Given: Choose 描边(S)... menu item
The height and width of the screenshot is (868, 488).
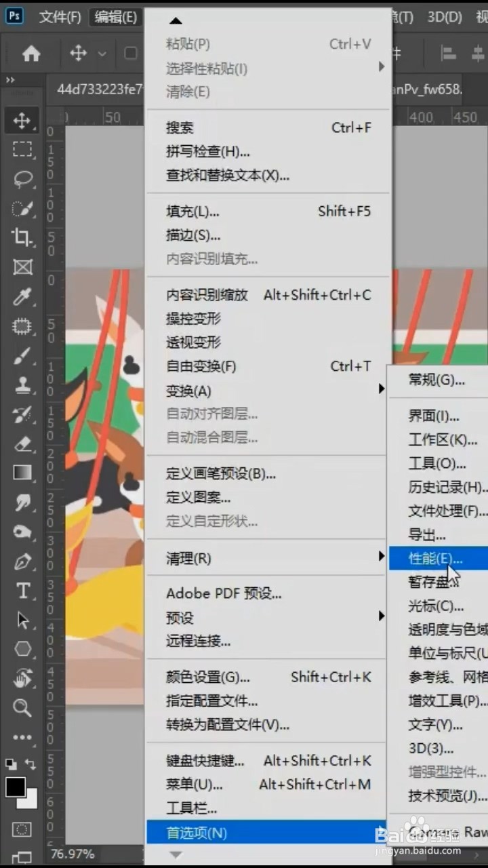Looking at the screenshot, I should (x=269, y=235).
